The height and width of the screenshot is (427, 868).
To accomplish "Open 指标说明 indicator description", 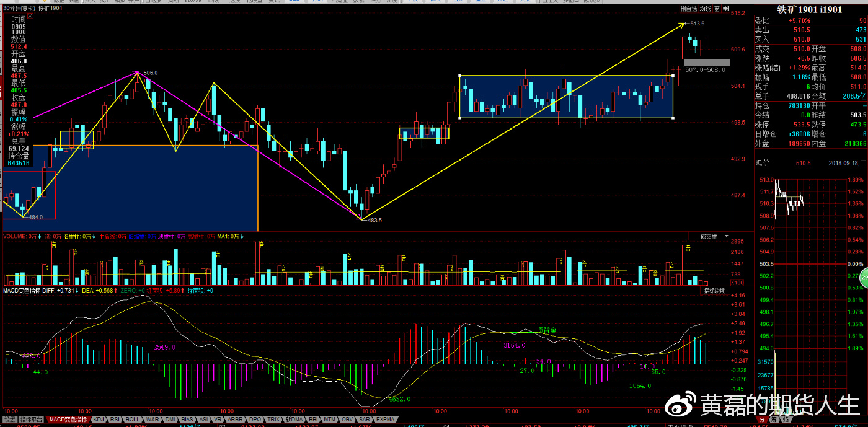I will (x=714, y=290).
